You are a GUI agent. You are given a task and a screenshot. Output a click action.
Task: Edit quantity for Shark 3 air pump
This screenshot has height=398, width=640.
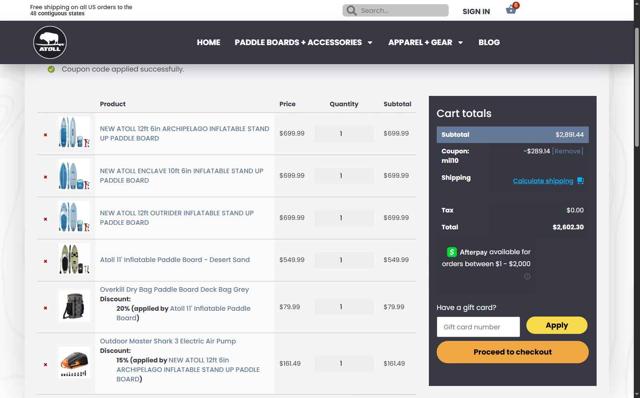344,363
